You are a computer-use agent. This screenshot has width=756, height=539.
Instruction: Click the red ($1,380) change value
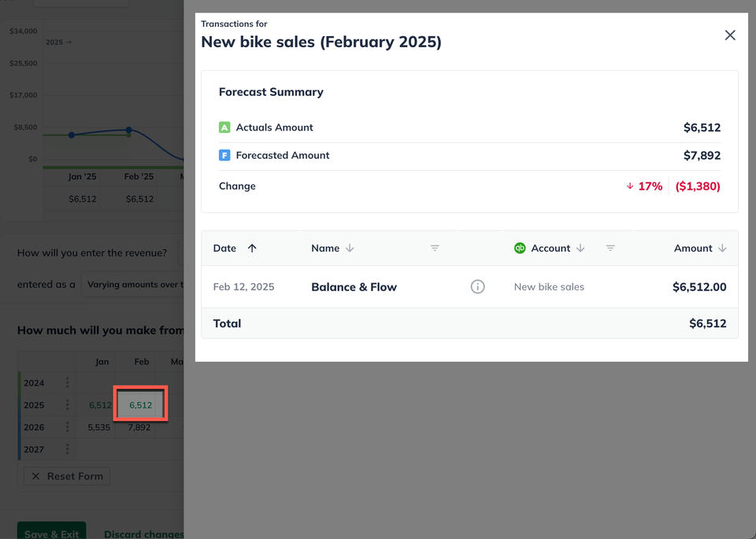point(698,186)
